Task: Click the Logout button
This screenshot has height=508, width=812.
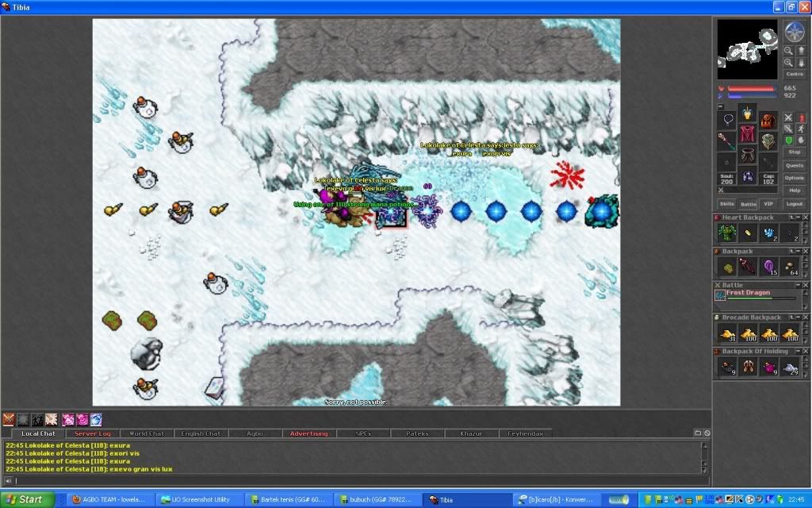Action: [x=795, y=204]
